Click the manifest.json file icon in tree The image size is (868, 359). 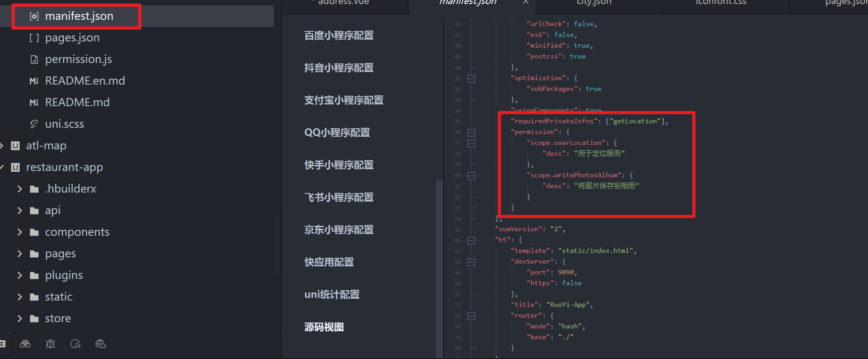34,16
